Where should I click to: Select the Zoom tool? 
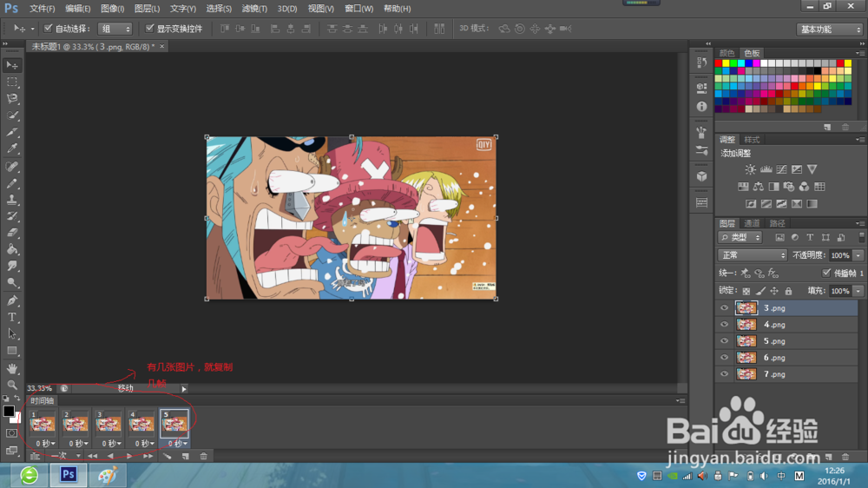pyautogui.click(x=12, y=385)
